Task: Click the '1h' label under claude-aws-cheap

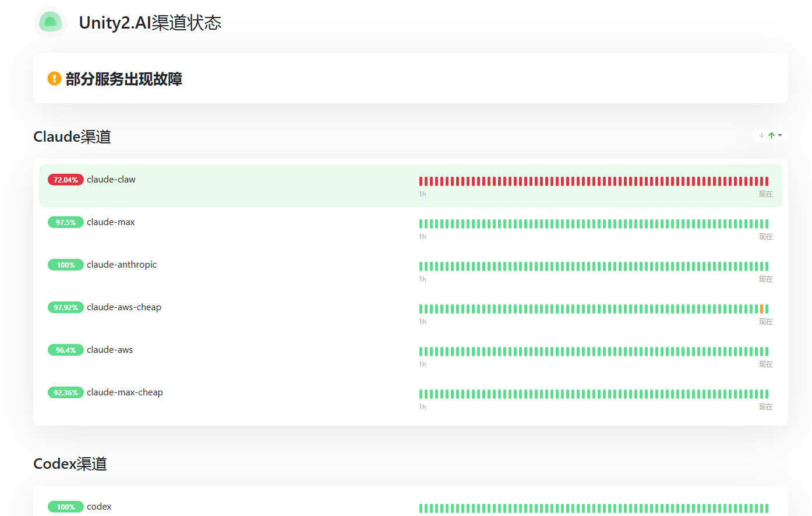Action: [x=422, y=322]
